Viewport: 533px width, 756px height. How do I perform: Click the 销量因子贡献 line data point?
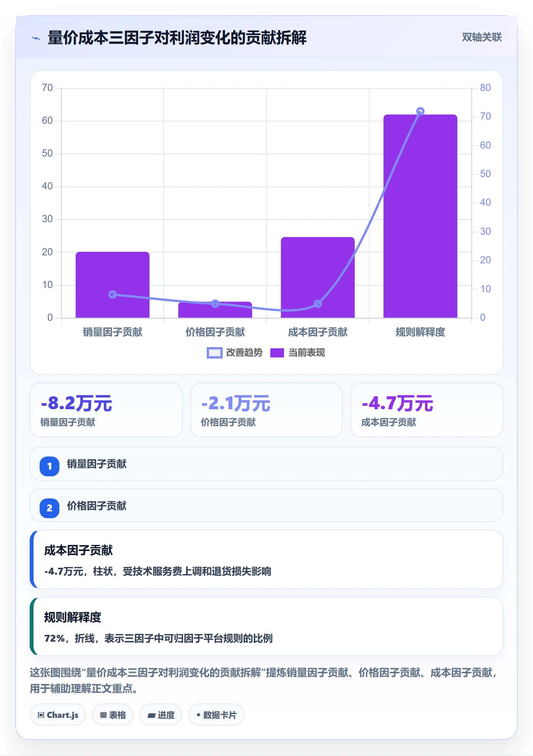112,295
